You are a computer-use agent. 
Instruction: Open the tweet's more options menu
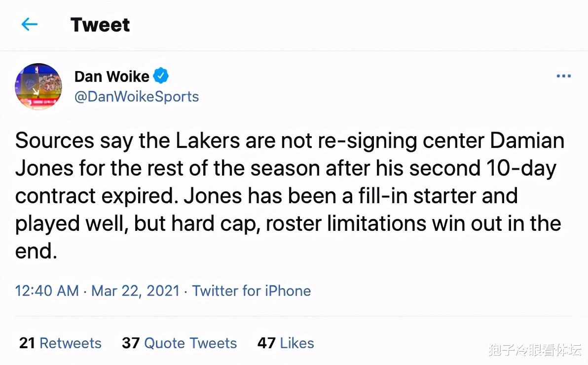point(563,76)
